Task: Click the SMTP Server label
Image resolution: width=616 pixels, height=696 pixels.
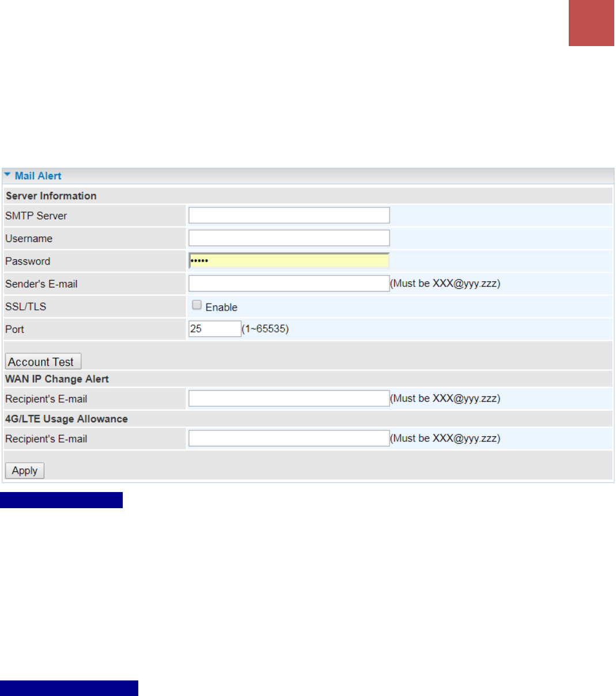Action: 36,215
